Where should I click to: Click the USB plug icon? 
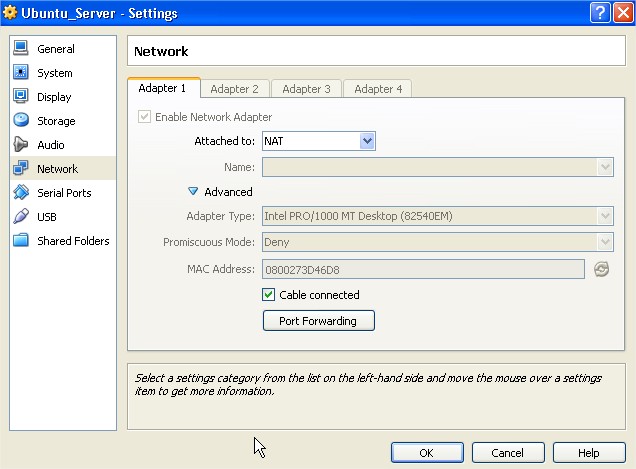click(20, 217)
